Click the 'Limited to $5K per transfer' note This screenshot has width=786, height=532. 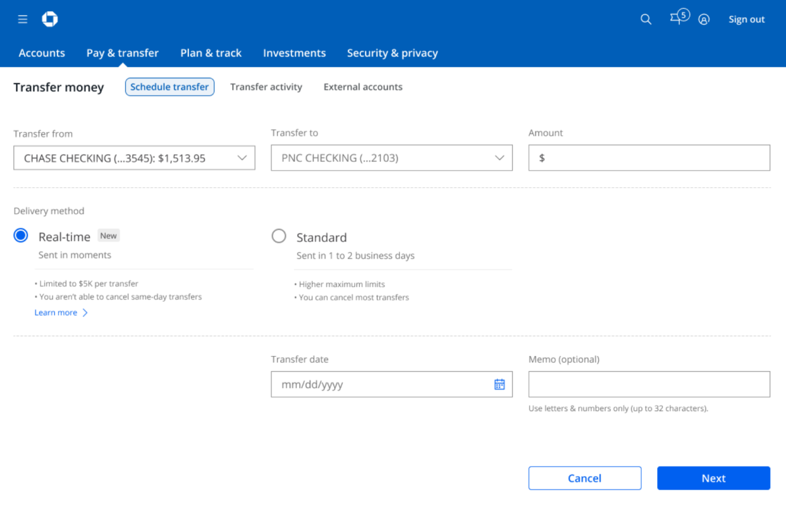coord(87,284)
